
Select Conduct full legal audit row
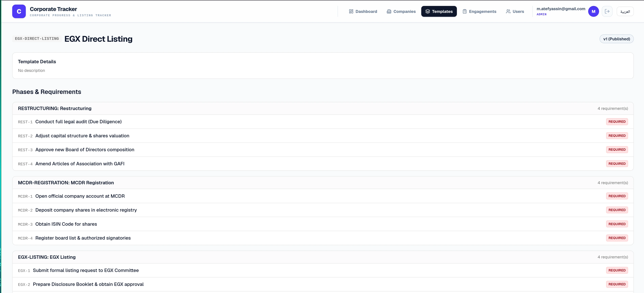[323, 122]
